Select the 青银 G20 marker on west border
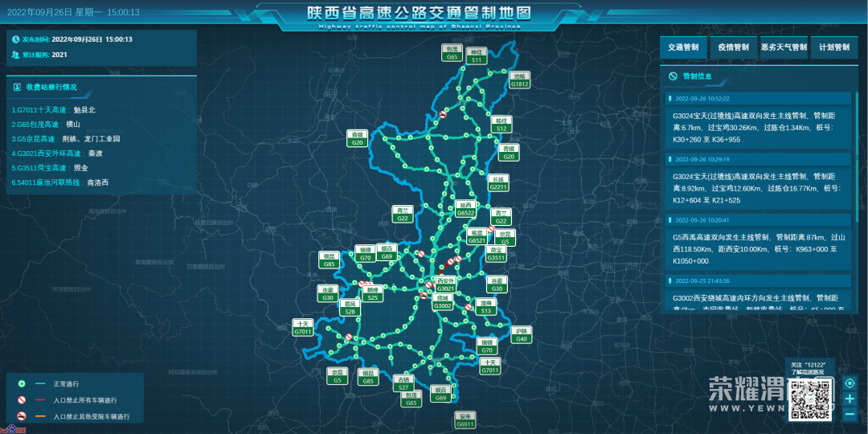 tap(358, 138)
